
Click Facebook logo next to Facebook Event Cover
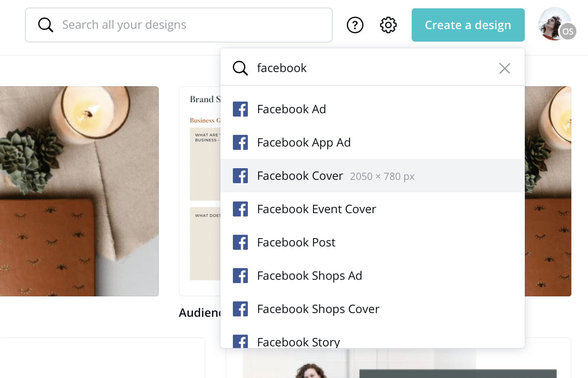coord(240,209)
